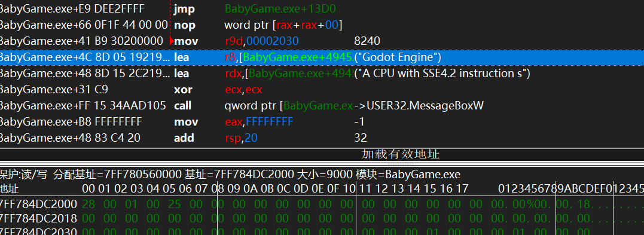
Task: Click the comment value 32
Action: click(x=361, y=138)
